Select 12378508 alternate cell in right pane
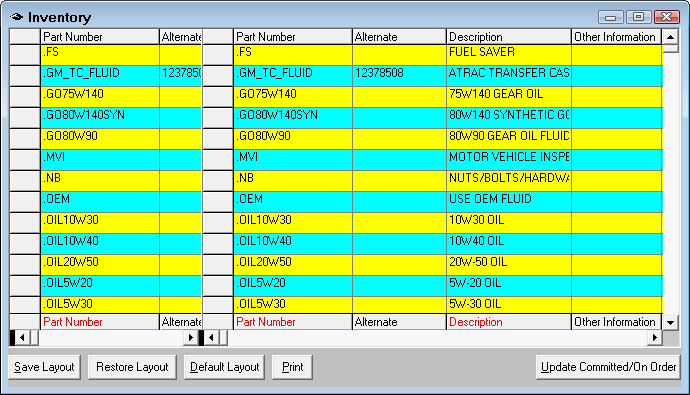 tap(399, 76)
